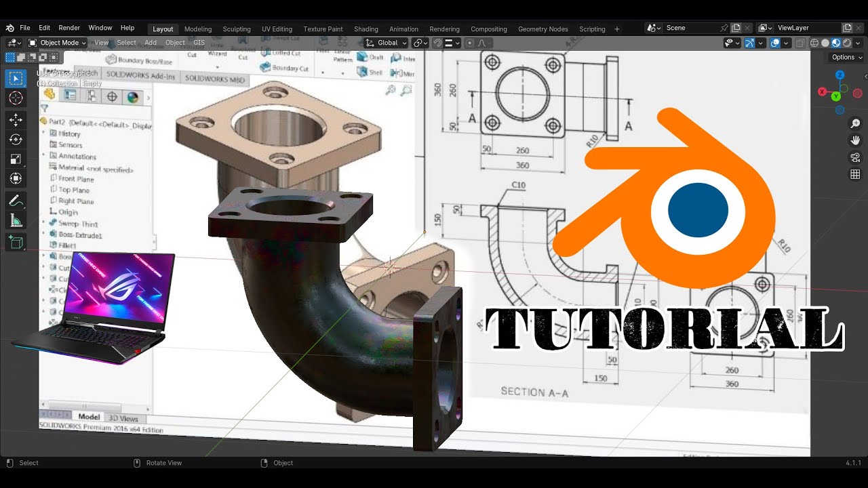Click the zoom magnifier viewport icon
The height and width of the screenshot is (488, 868).
pos(855,123)
